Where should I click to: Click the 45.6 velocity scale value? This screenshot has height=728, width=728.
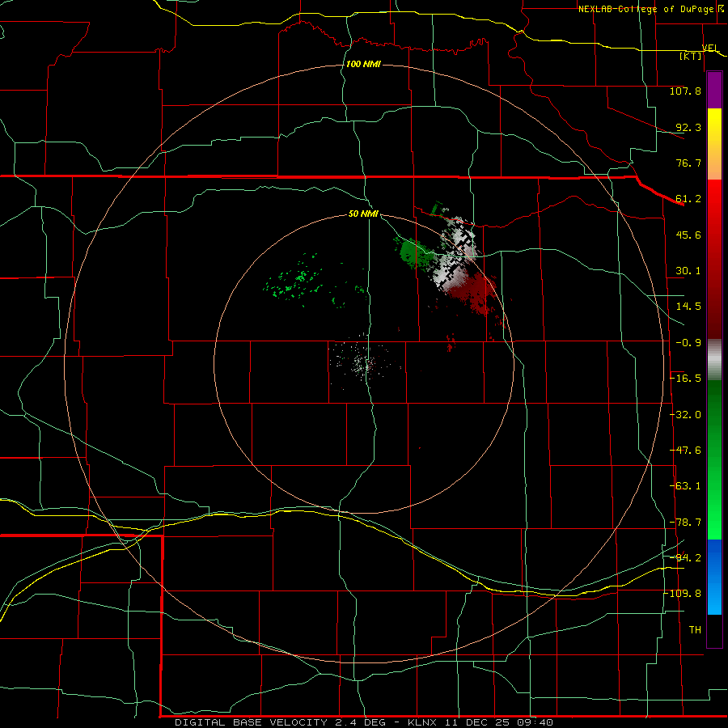click(688, 235)
